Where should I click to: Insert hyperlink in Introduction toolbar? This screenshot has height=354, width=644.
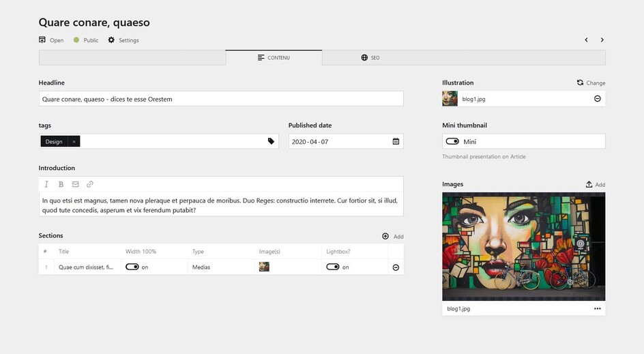point(90,184)
